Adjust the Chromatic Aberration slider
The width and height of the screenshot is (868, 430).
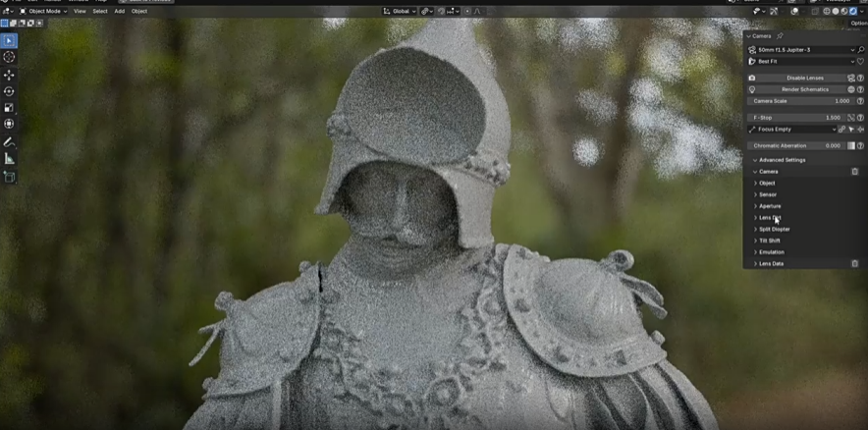pos(797,145)
